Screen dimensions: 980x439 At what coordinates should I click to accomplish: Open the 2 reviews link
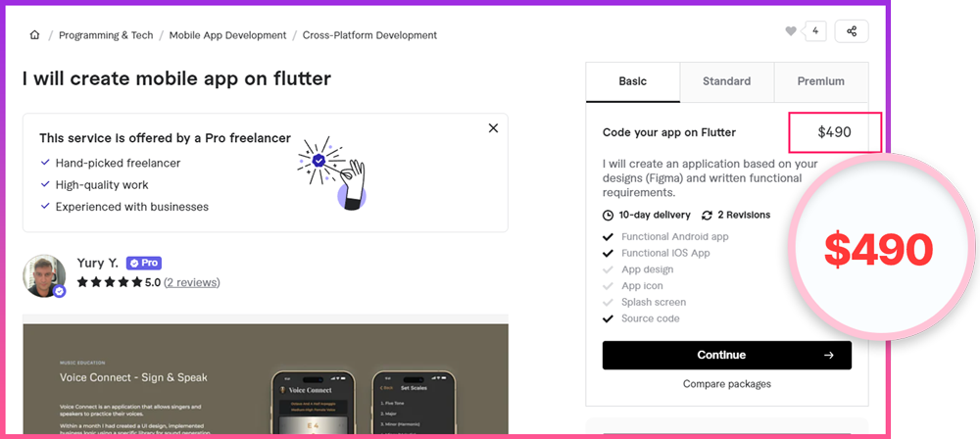click(192, 282)
